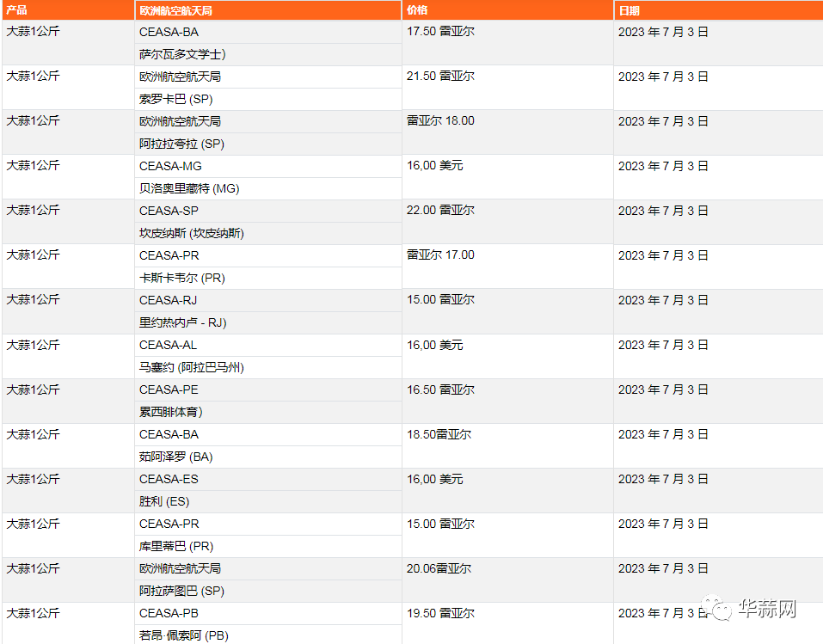The width and height of the screenshot is (823, 644).
Task: Select the 马塞约 (阿拉巴马州) location cell
Action: point(268,367)
